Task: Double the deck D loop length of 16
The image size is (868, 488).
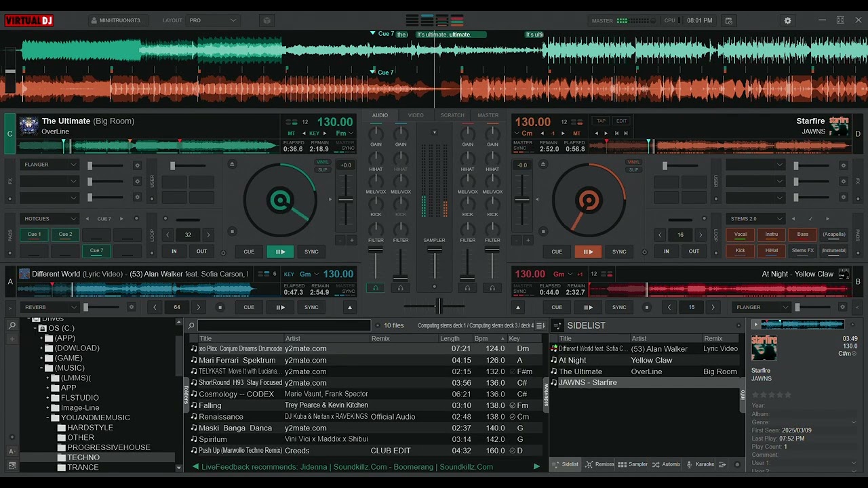Action: point(701,235)
